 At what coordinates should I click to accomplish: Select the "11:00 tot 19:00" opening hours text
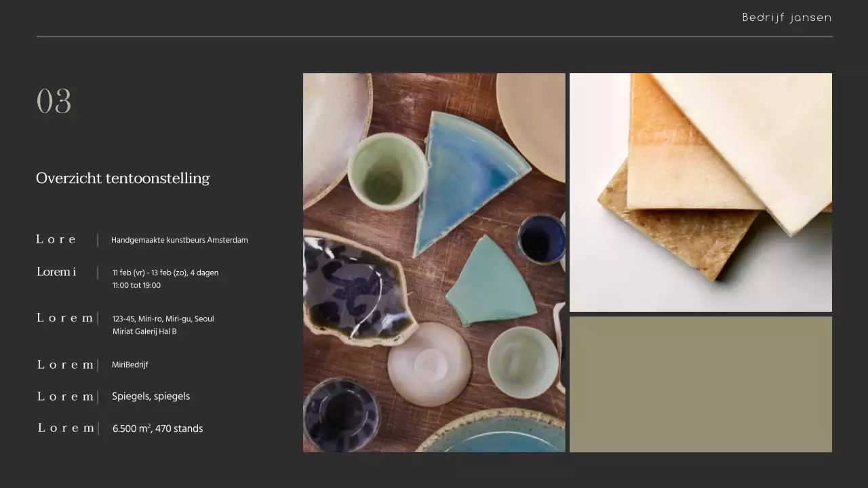coord(136,285)
